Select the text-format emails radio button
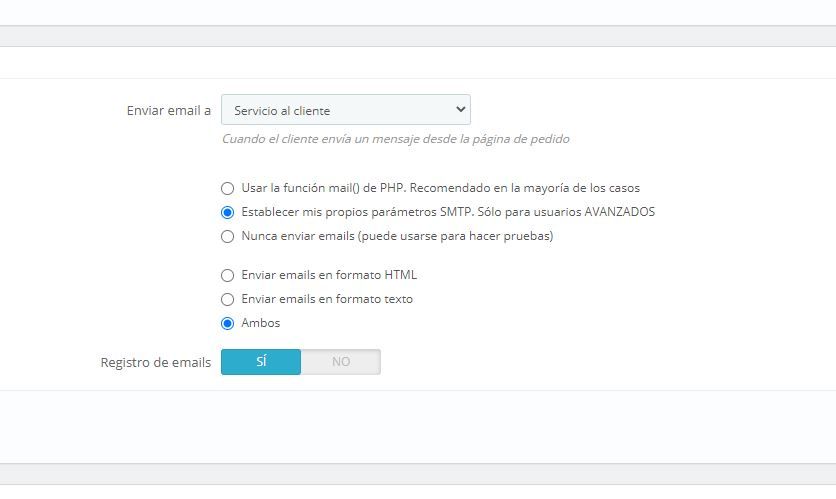Viewport: 836px width, 499px height. (227, 299)
